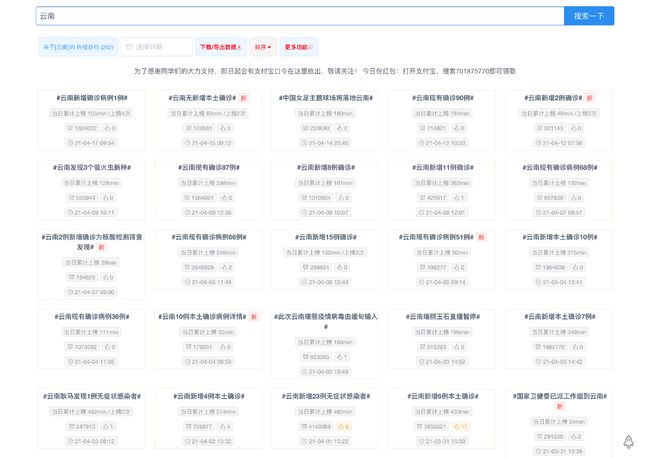Click the heat count icon on #云南新增本土确诊7例# card
The image size is (650, 458).
[538, 347]
